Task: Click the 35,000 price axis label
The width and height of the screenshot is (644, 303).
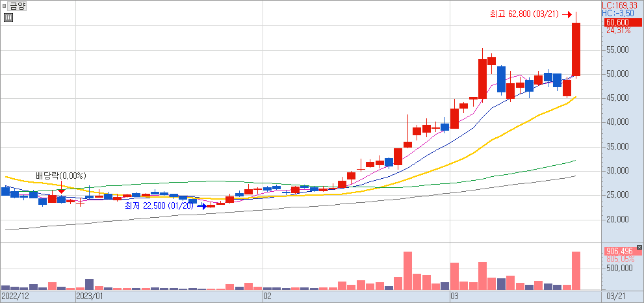Action: point(617,147)
